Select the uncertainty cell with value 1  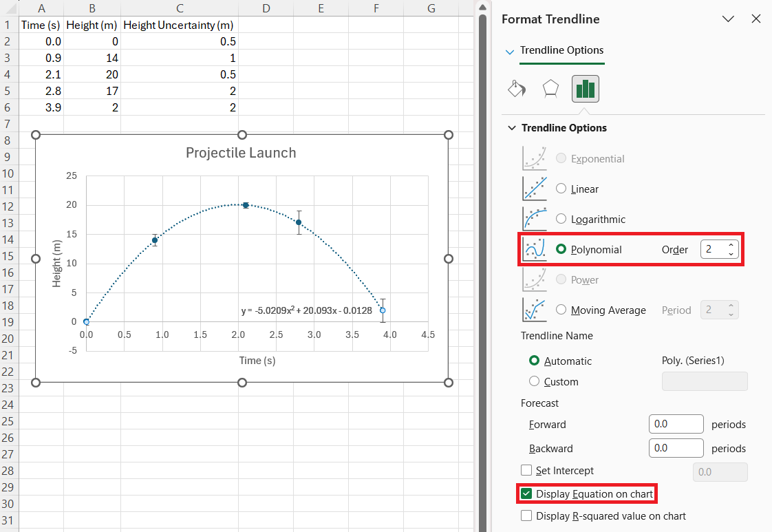click(x=180, y=58)
